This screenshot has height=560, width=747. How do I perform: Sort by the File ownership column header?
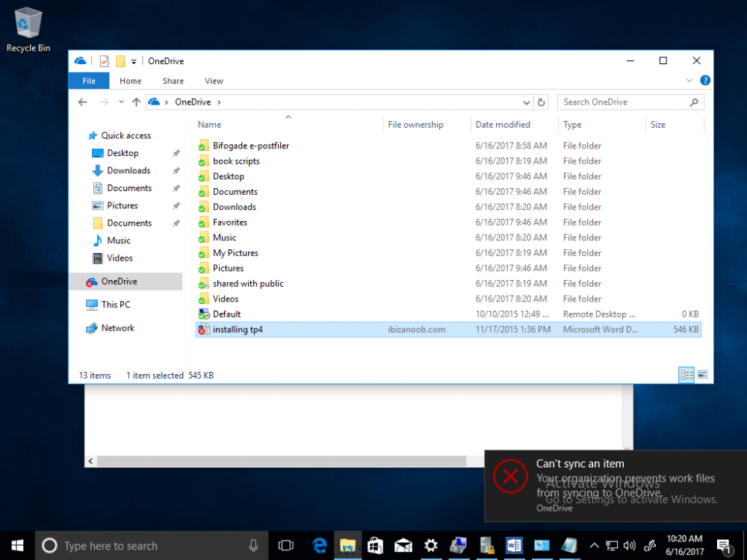tap(427, 124)
